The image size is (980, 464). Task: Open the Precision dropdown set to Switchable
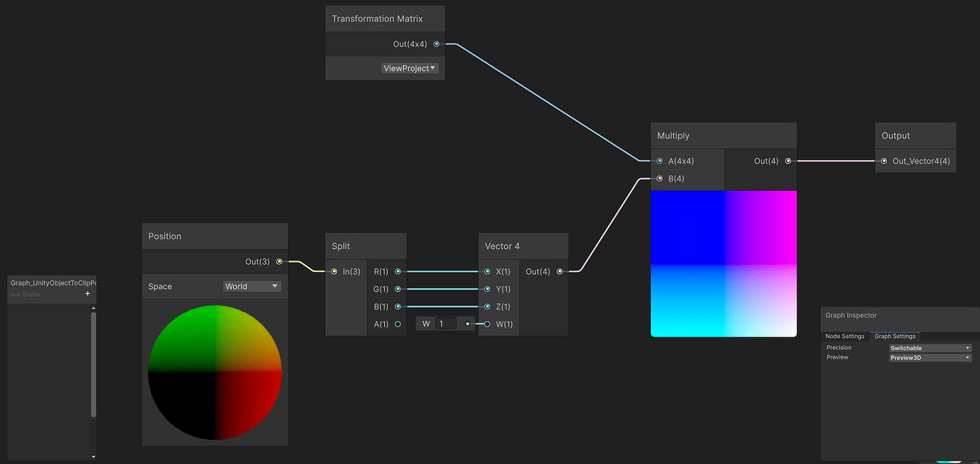929,347
